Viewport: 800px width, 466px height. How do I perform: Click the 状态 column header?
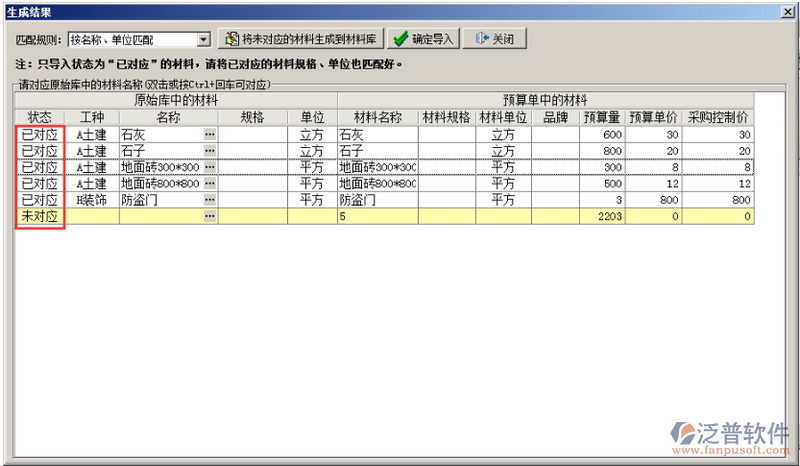[x=41, y=117]
